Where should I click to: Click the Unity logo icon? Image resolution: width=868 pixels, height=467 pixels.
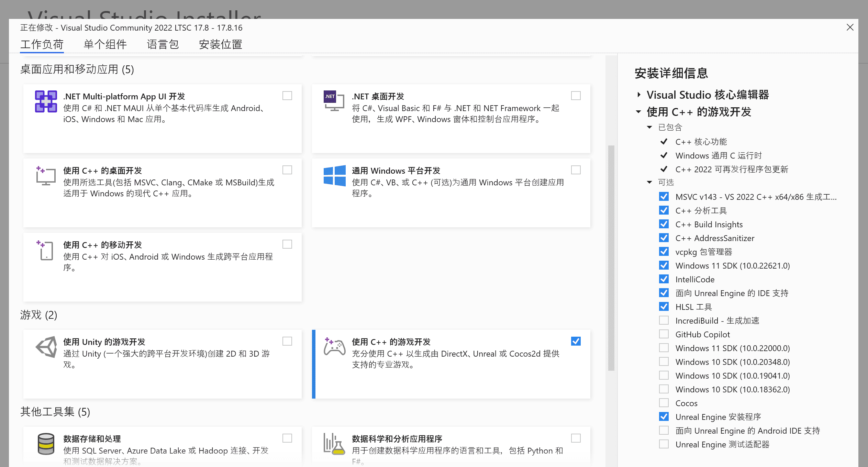click(46, 347)
